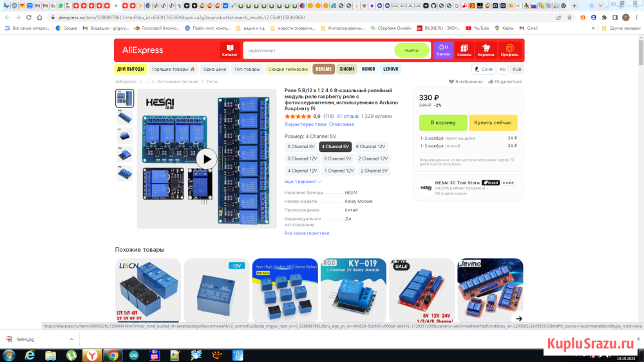Image resolution: width=644 pixels, height=362 pixels.
Task: Switch to the Описание tab link
Action: click(341, 124)
